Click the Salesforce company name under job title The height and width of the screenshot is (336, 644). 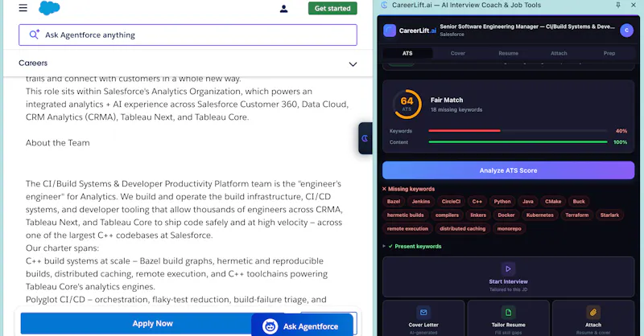click(452, 35)
